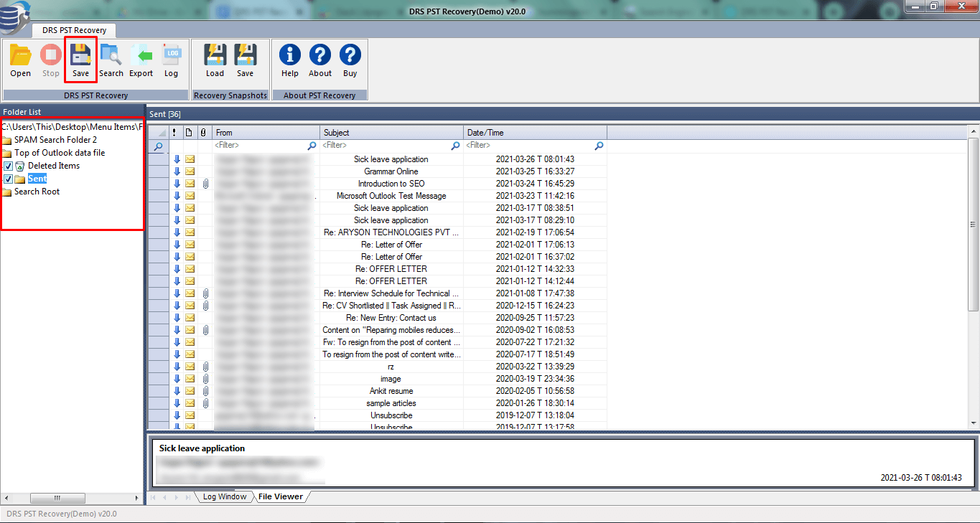Select date 2020-12-15 T 16:24:23 cell
980x523 pixels.
click(535, 306)
